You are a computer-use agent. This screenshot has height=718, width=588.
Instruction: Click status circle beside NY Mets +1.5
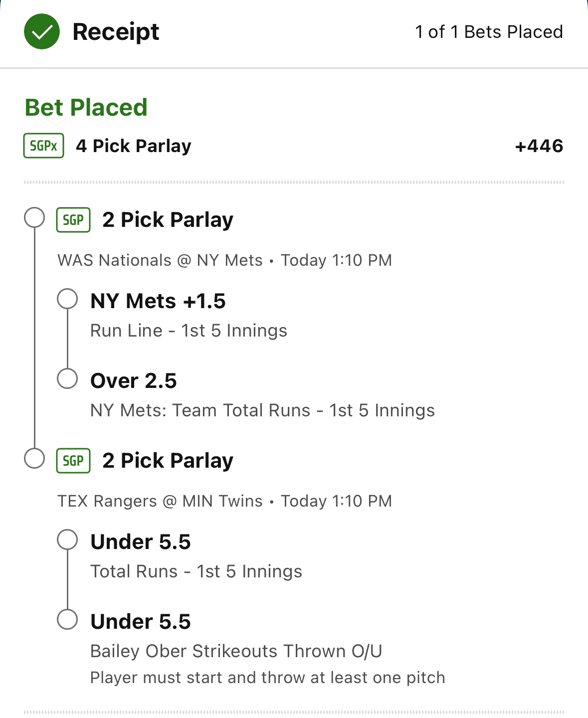[67, 299]
